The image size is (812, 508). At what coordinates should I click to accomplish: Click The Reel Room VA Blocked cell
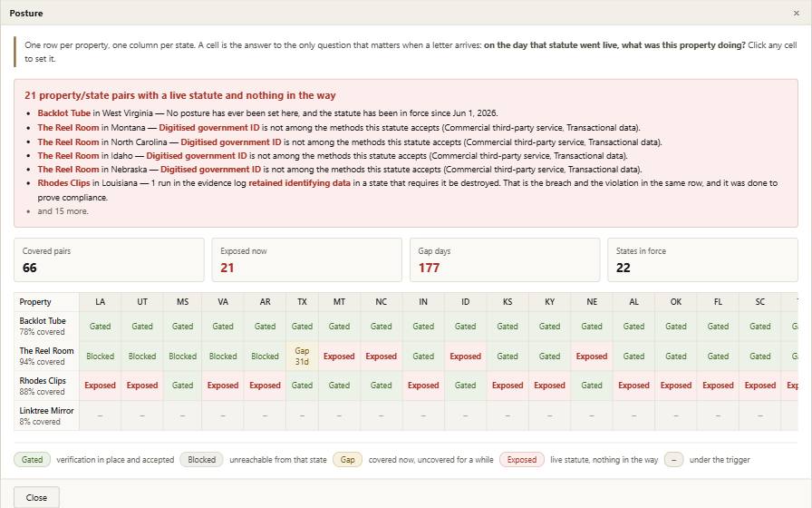[223, 357]
